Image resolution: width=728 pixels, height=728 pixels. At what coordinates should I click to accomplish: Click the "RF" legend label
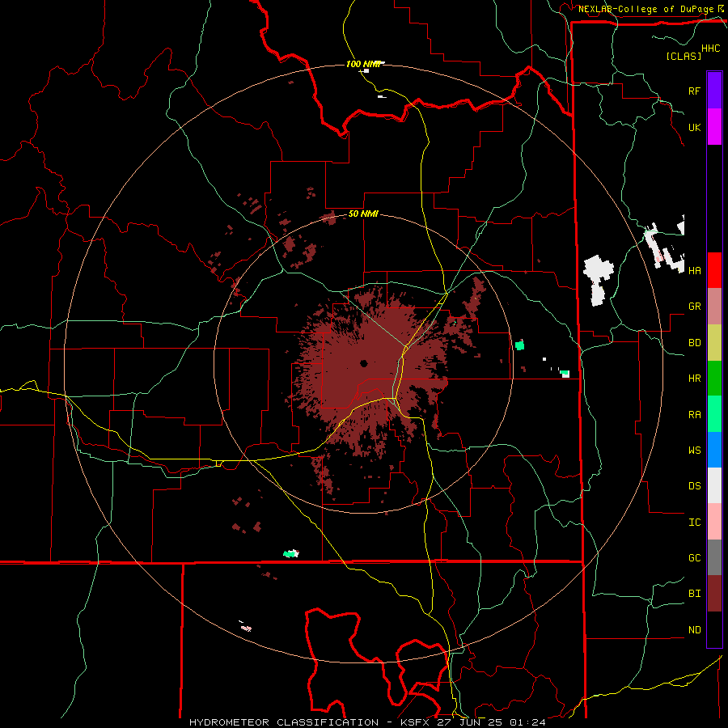(694, 91)
